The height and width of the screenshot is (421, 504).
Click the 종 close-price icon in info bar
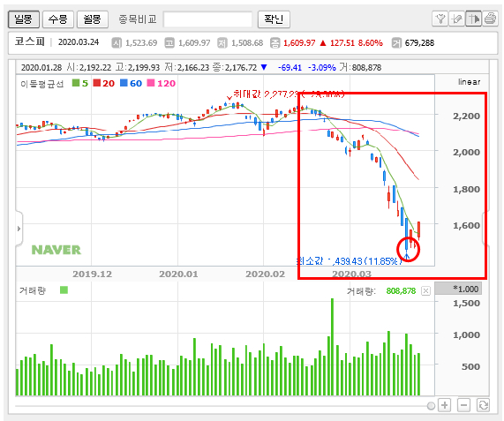coord(275,42)
